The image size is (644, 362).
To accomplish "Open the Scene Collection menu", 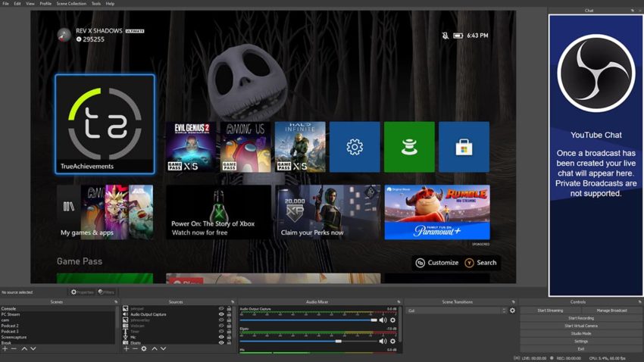I will pyautogui.click(x=71, y=4).
